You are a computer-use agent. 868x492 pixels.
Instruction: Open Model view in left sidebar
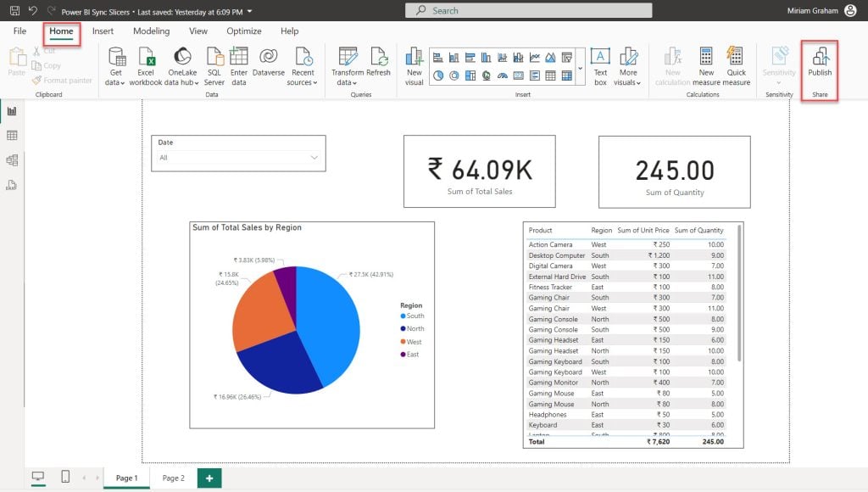point(12,160)
